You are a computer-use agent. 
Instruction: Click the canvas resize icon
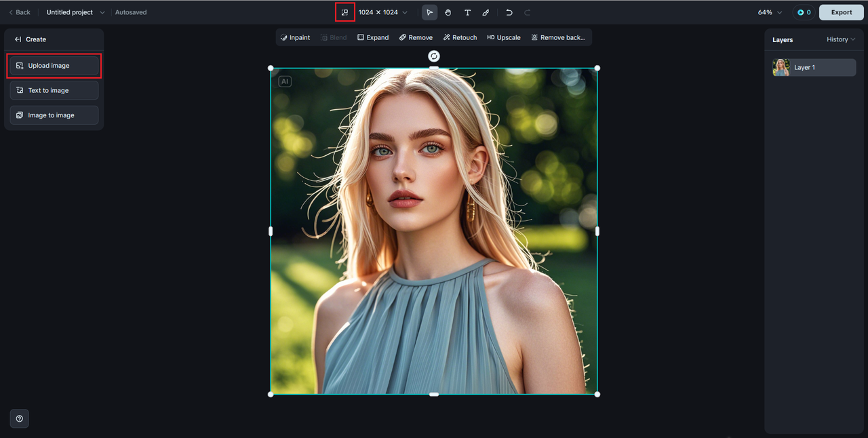click(344, 12)
